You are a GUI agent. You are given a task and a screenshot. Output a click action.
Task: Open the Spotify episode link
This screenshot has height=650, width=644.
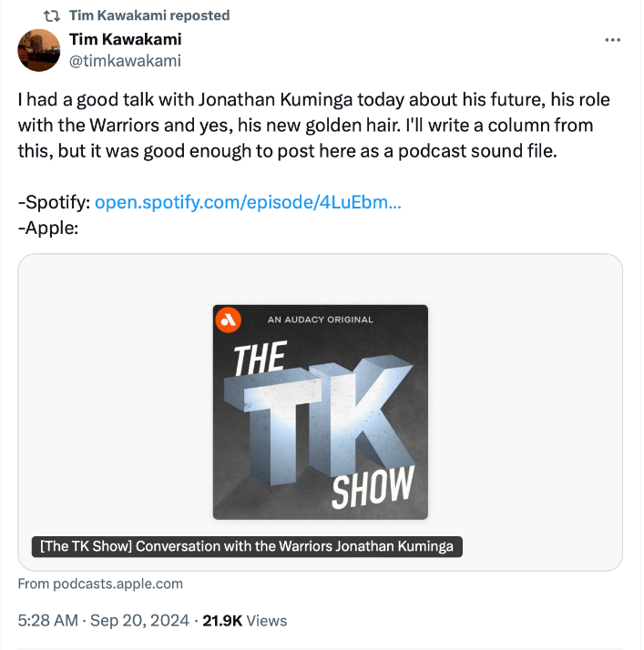(248, 202)
